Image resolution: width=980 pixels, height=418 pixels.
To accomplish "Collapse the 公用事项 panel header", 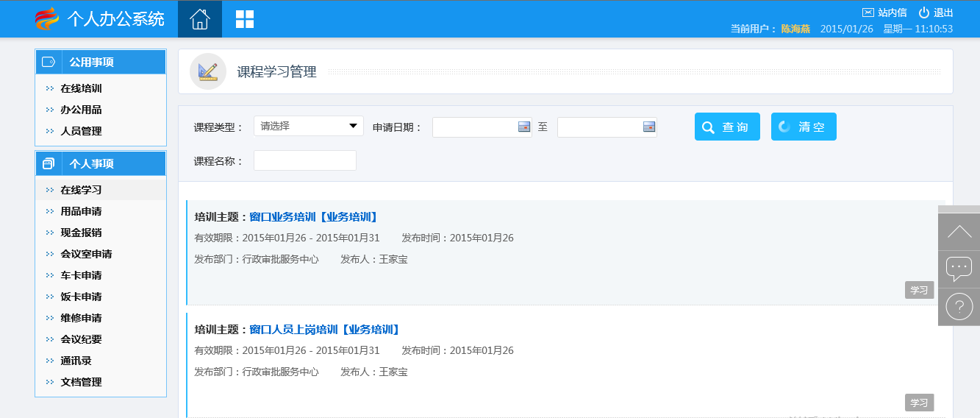I will (101, 62).
